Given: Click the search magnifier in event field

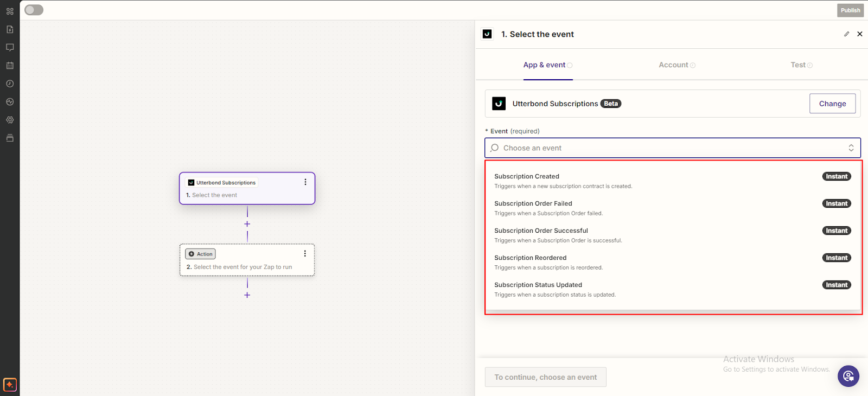Looking at the screenshot, I should [x=494, y=148].
